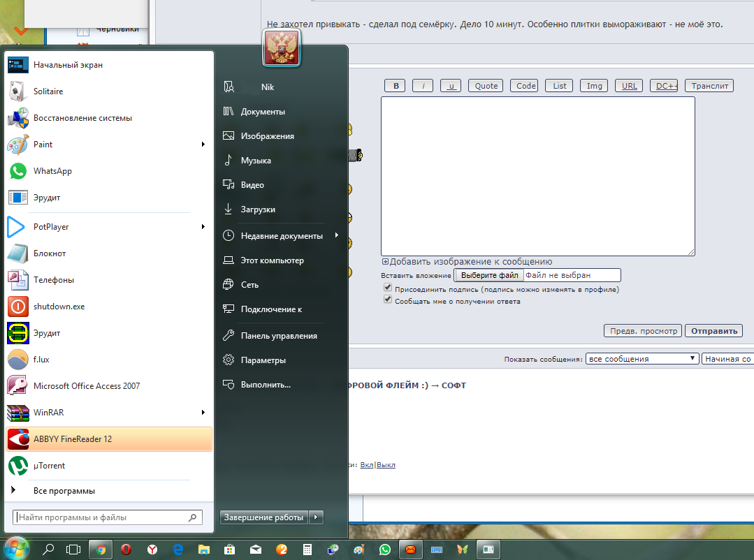This screenshot has width=754, height=560.
Task: Click the Img button in the forum editor
Action: (595, 86)
